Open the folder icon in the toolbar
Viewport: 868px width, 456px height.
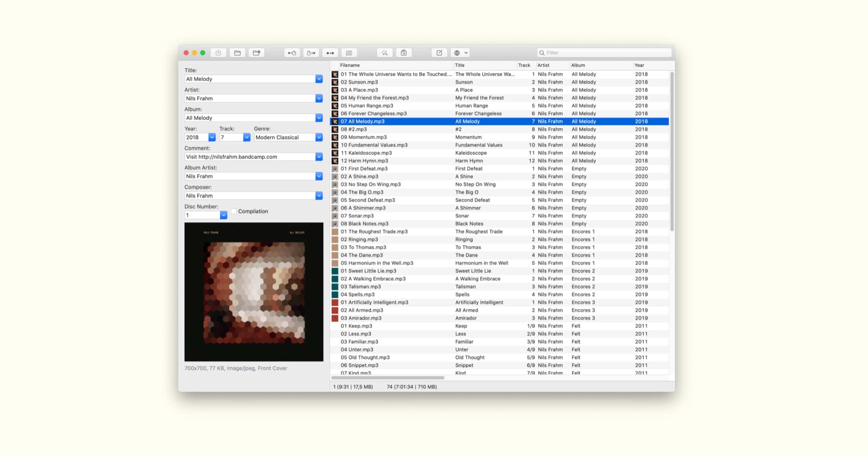pyautogui.click(x=237, y=53)
